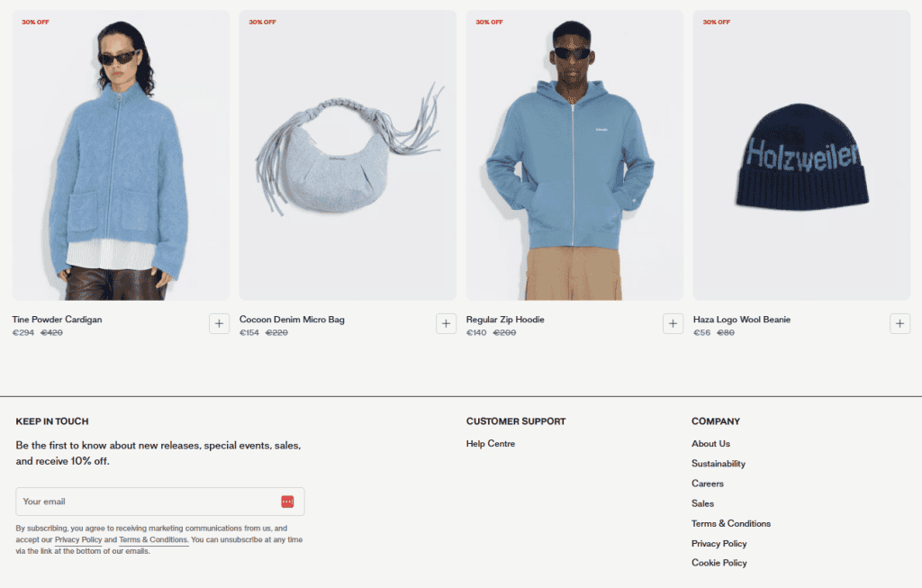This screenshot has width=922, height=588.
Task: Open Tine Powder Cardigan product image
Action: 121,155
